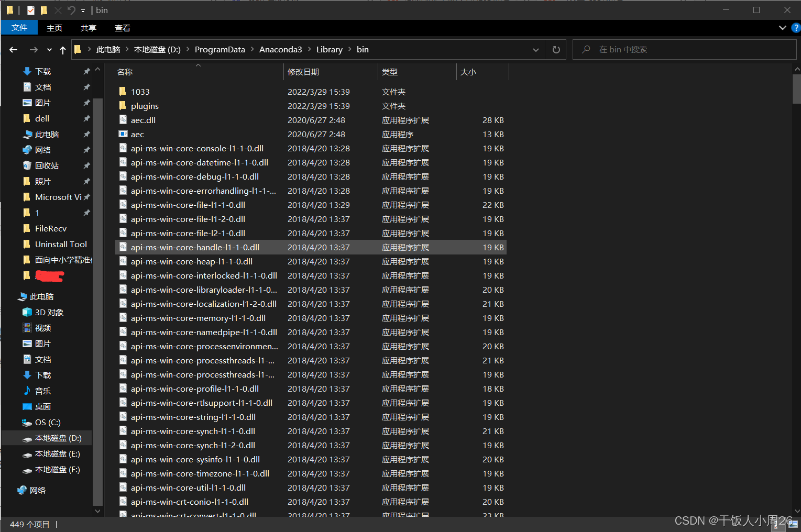Image resolution: width=801 pixels, height=532 pixels.
Task: Select the file api-ms-win-core-profile-l1-1-0.dll
Action: [x=311, y=389]
